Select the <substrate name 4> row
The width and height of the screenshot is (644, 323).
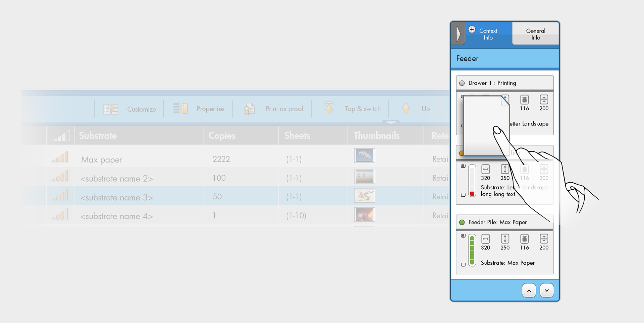(236, 214)
